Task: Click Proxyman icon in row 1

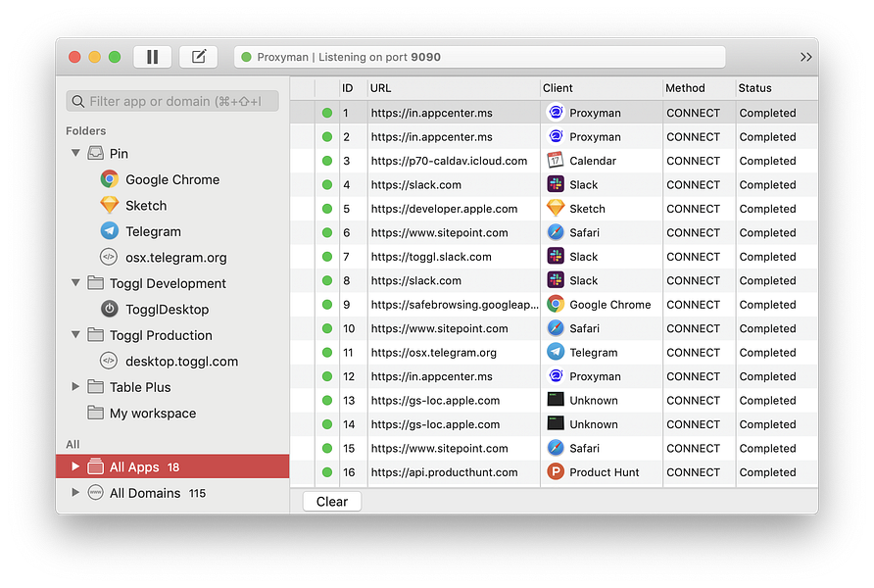Action: point(556,113)
